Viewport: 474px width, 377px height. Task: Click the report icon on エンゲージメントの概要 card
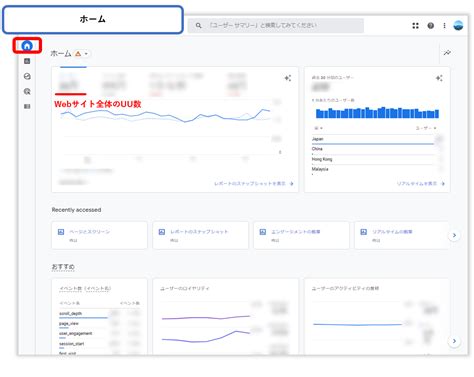pos(263,232)
